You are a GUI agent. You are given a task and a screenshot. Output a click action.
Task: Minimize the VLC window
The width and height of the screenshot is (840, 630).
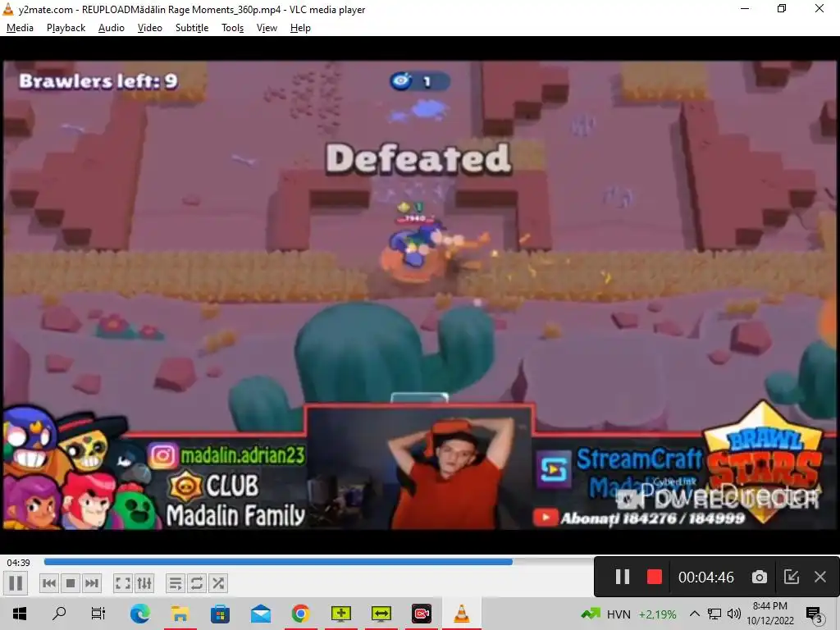tap(745, 8)
